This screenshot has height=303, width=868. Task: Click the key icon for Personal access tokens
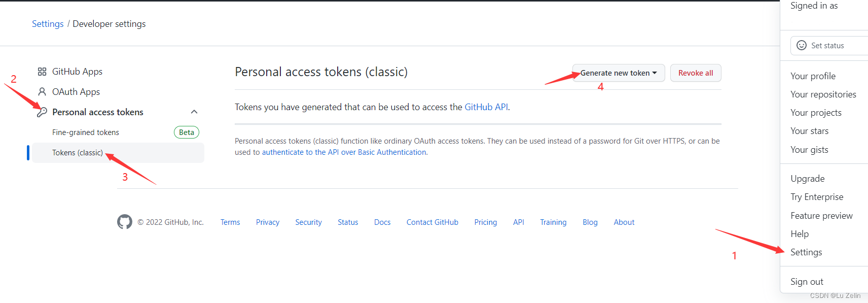[x=42, y=112]
